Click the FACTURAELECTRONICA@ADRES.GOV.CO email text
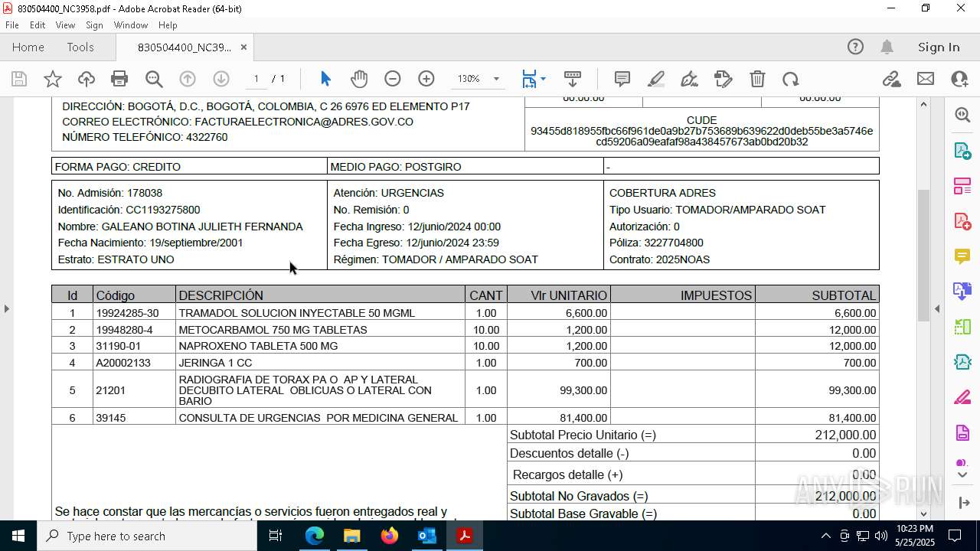980x551 pixels. (x=304, y=122)
